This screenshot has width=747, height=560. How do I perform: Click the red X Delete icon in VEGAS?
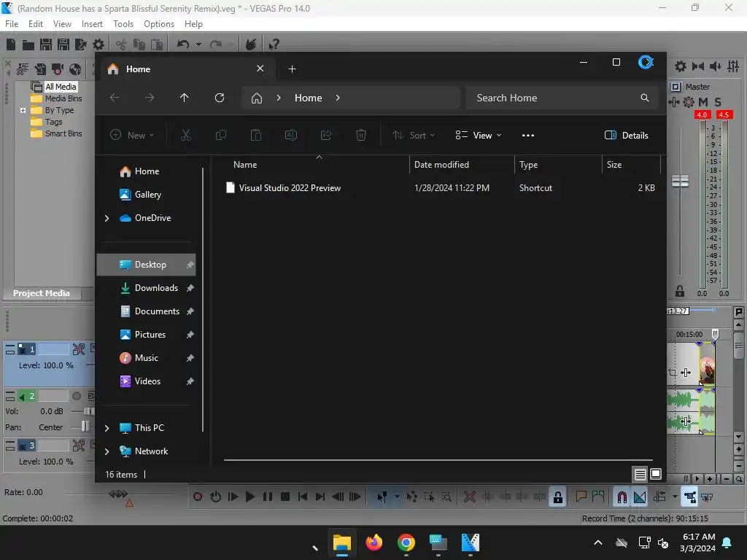[x=470, y=497]
